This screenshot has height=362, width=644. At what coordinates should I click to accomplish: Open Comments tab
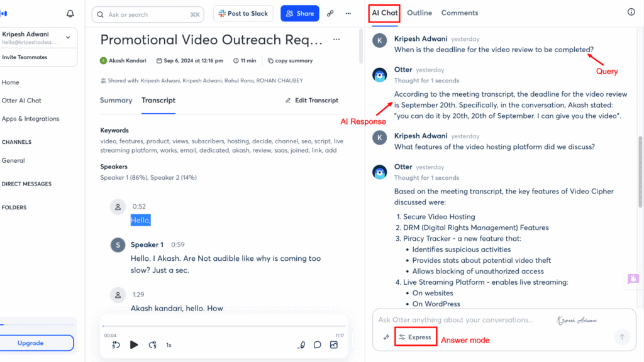pos(460,13)
